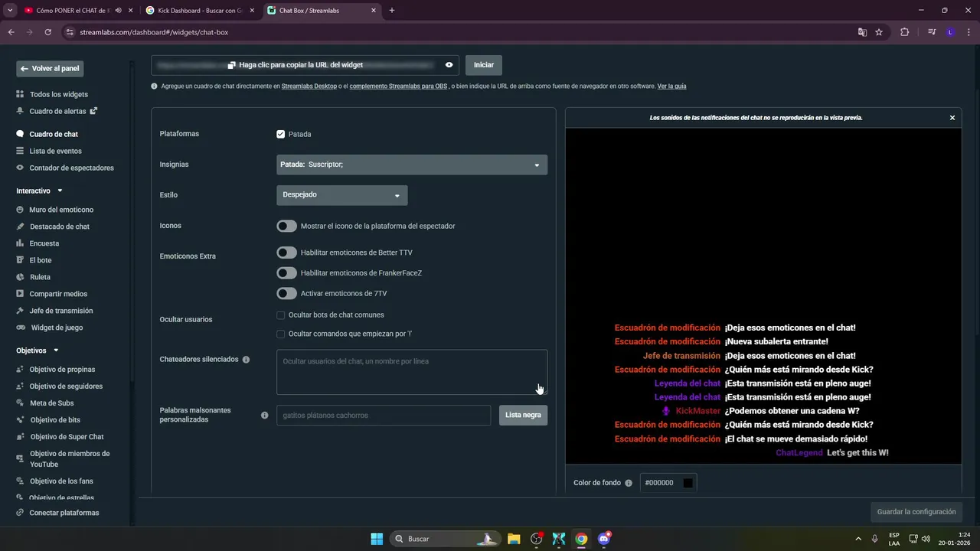The width and height of the screenshot is (980, 551).
Task: Click the Muro del emoticono icon
Action: [20, 210]
